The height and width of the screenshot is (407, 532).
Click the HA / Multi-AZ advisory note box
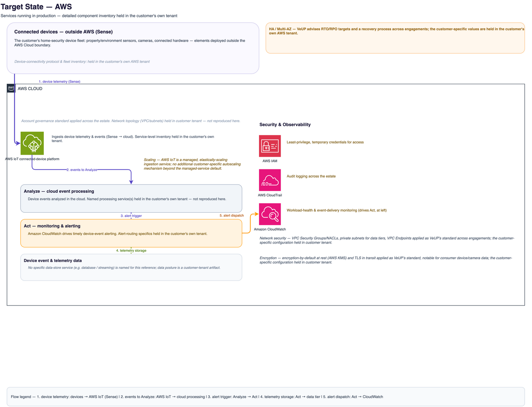(x=395, y=38)
